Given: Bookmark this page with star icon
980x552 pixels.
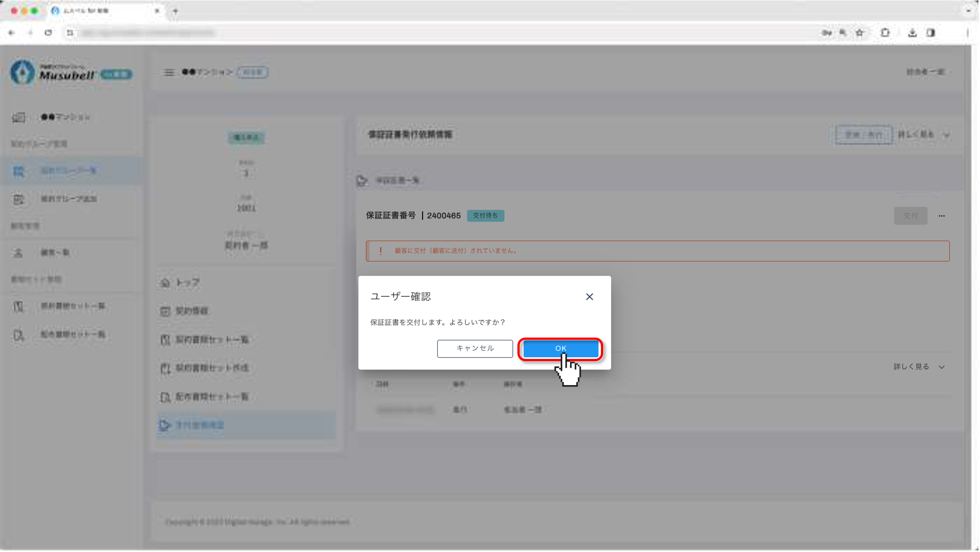Looking at the screenshot, I should click(860, 33).
